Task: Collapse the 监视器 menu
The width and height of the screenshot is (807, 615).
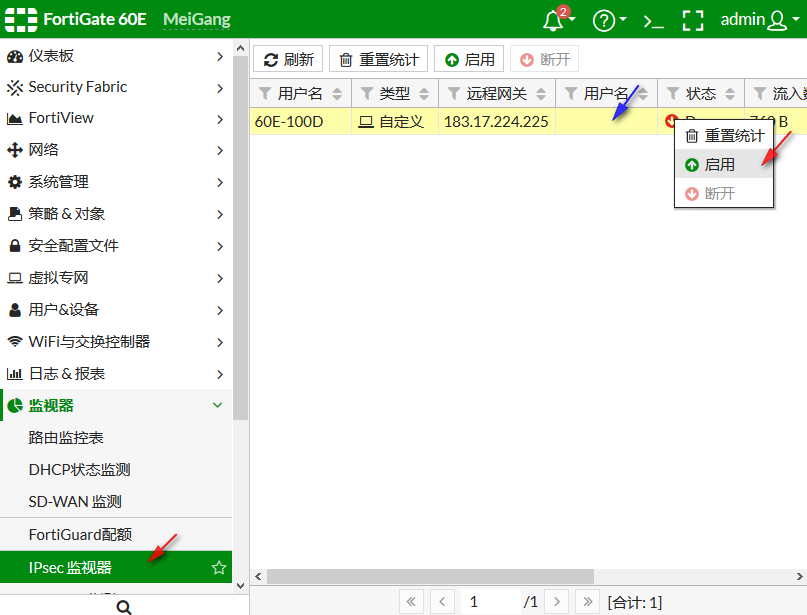Action: pos(116,406)
